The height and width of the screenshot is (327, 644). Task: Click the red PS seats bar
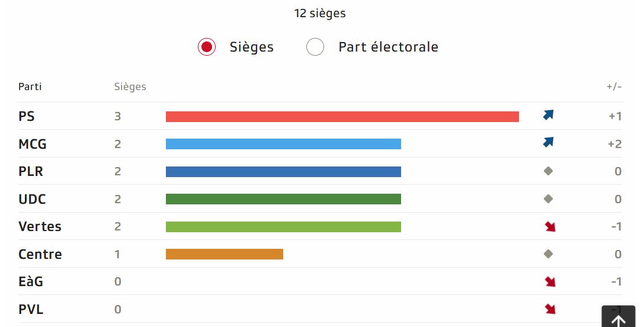click(342, 117)
